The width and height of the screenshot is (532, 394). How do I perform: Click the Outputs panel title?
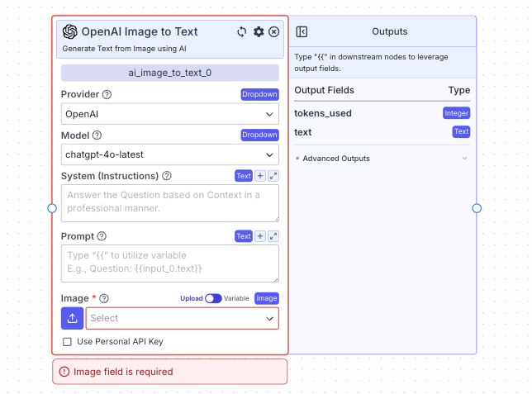tap(390, 31)
